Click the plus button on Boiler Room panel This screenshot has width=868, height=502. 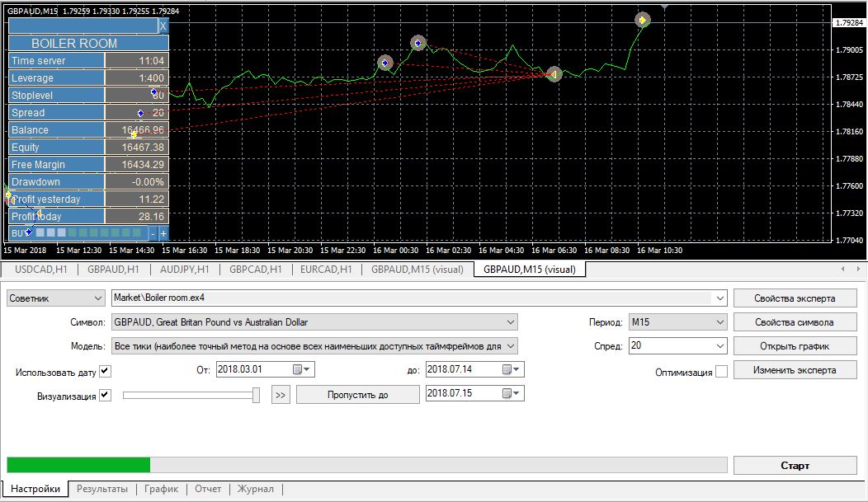click(x=163, y=233)
